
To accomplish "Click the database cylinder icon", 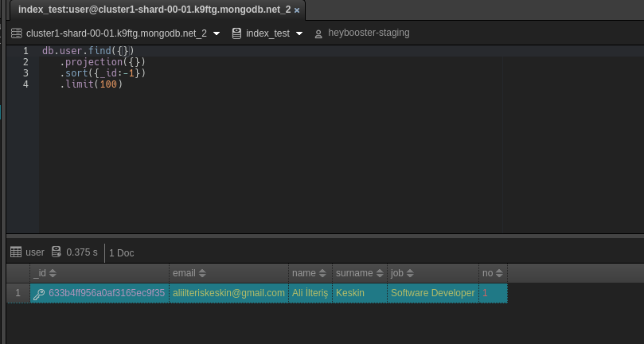I will point(236,33).
